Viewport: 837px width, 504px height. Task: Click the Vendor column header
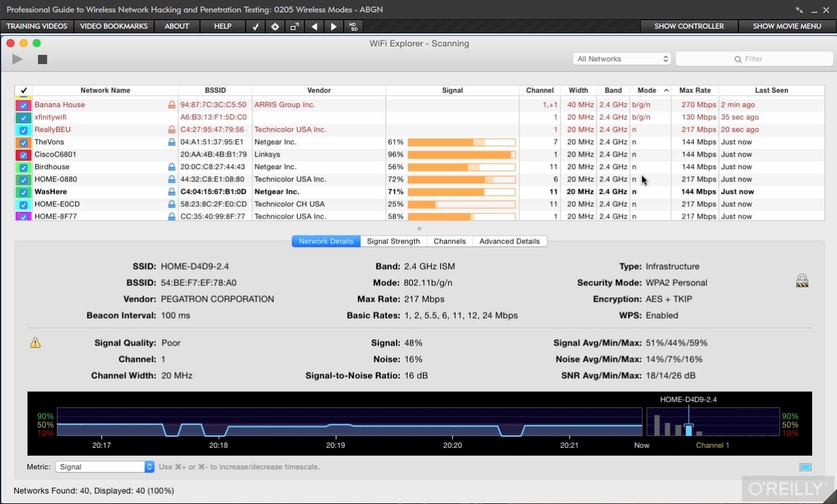coord(319,90)
